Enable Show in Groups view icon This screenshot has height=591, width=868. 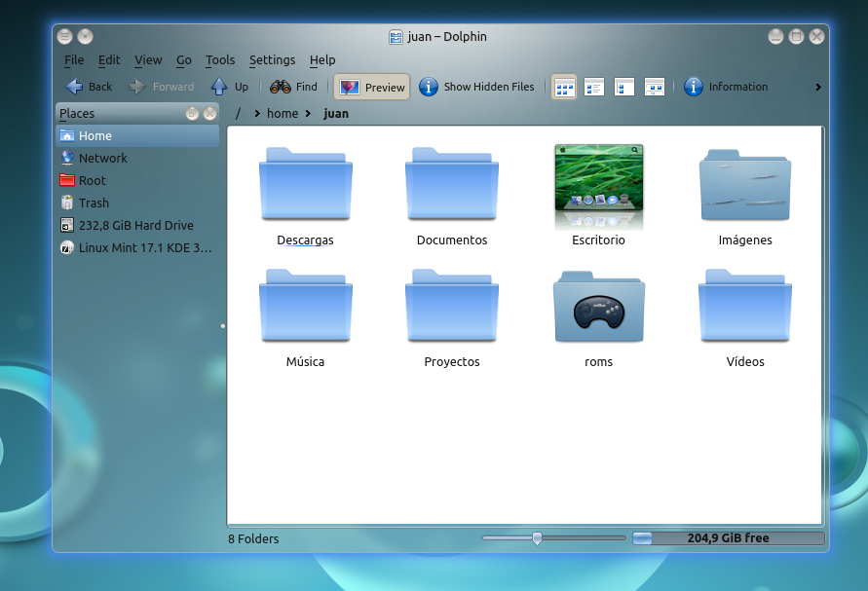pyautogui.click(x=655, y=87)
